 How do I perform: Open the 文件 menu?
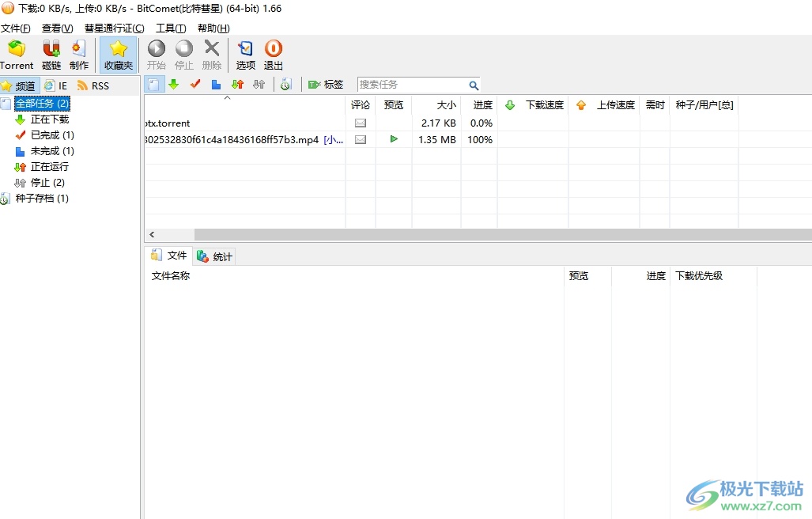click(x=16, y=28)
